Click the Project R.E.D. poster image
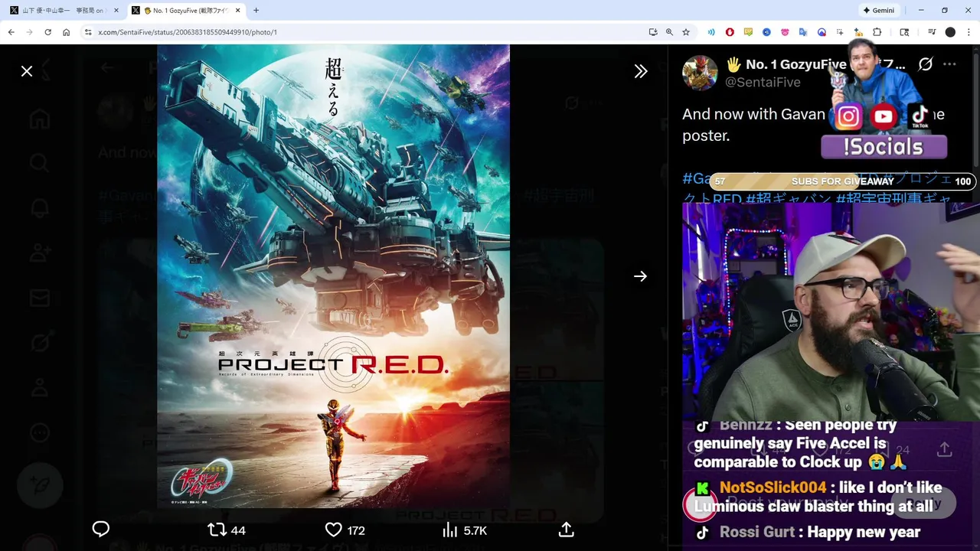The image size is (980, 551). coord(333,276)
